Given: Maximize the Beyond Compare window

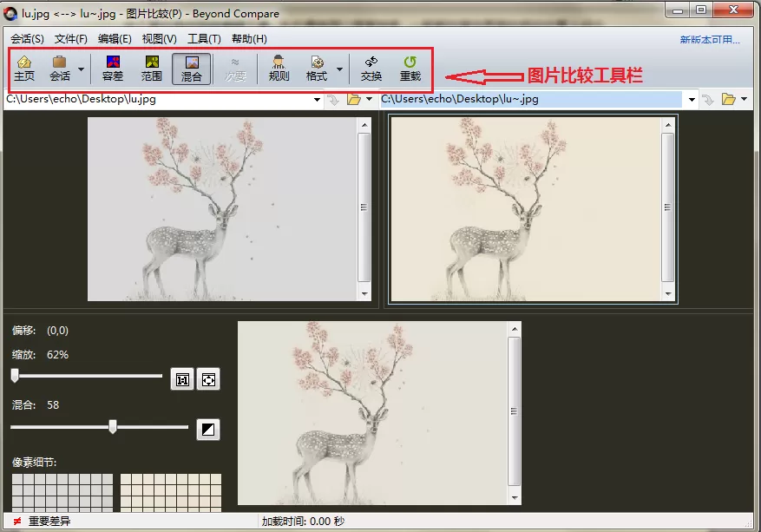Looking at the screenshot, I should 701,10.
